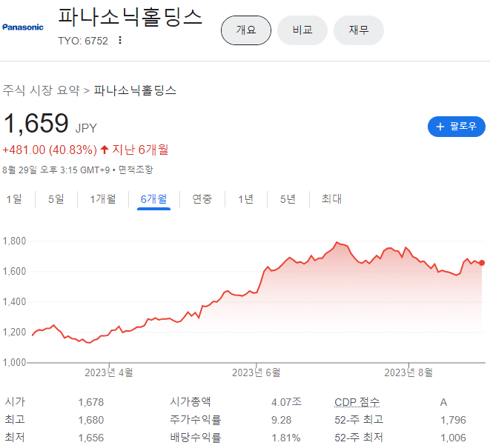The width and height of the screenshot is (490, 448).
Task: Click the 시가총액 label
Action: (191, 402)
